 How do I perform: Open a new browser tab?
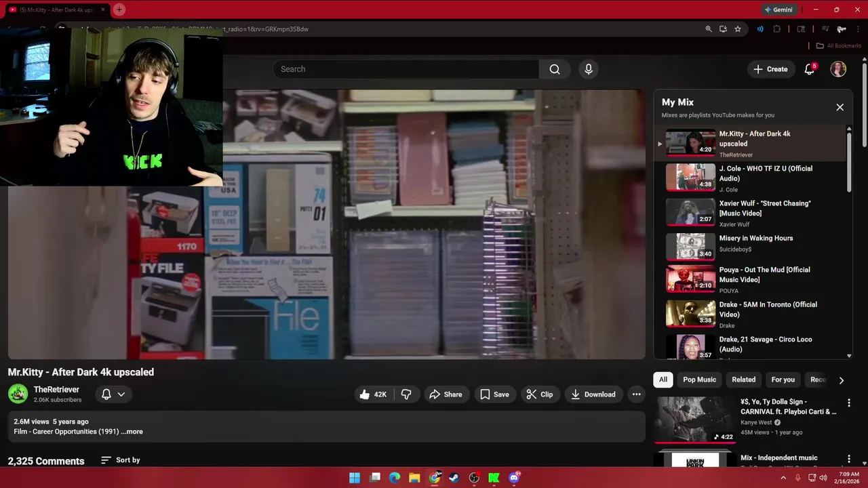[x=119, y=9]
